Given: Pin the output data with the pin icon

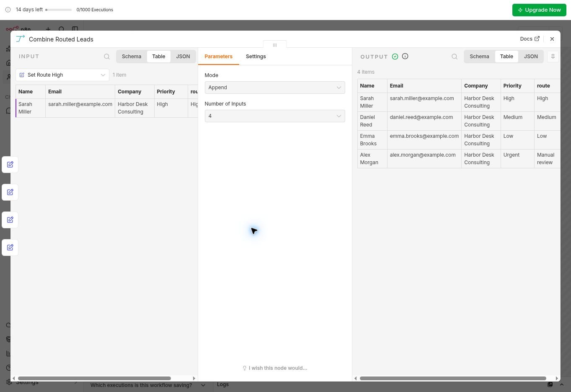Looking at the screenshot, I should click(553, 57).
